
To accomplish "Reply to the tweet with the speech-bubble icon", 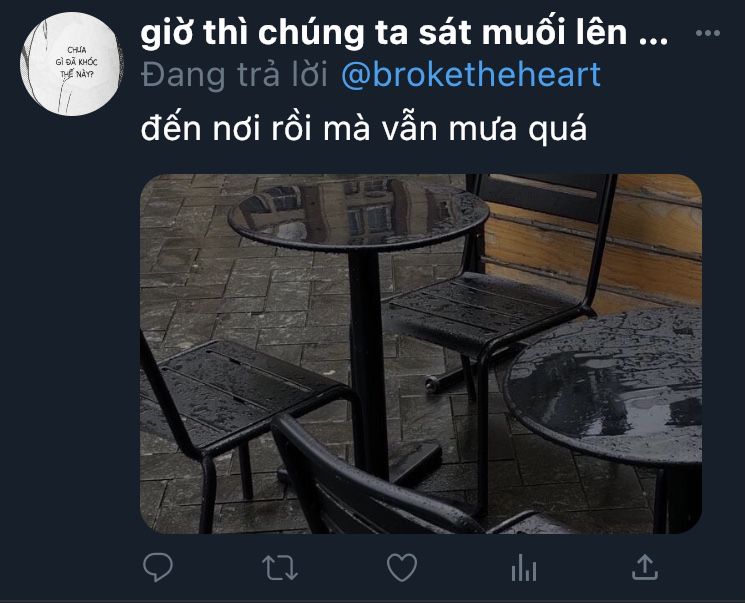I will coord(158,567).
